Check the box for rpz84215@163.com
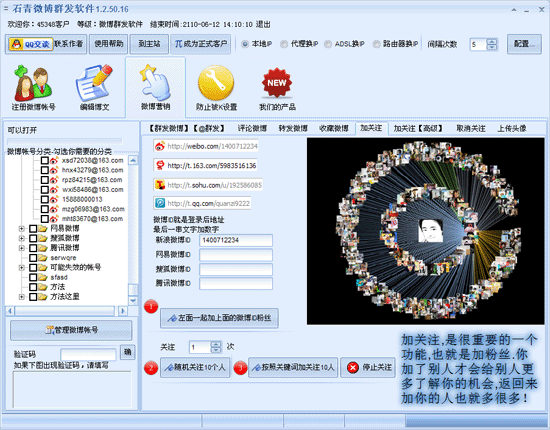 pyautogui.click(x=45, y=180)
